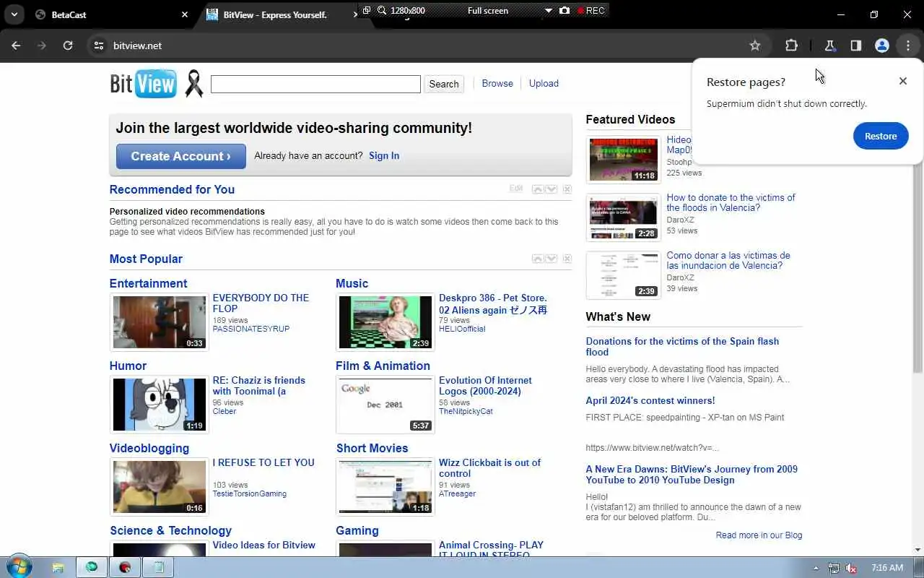Take a screenshot with the recorder camera icon
Screen dimensions: 924x578
pos(565,11)
